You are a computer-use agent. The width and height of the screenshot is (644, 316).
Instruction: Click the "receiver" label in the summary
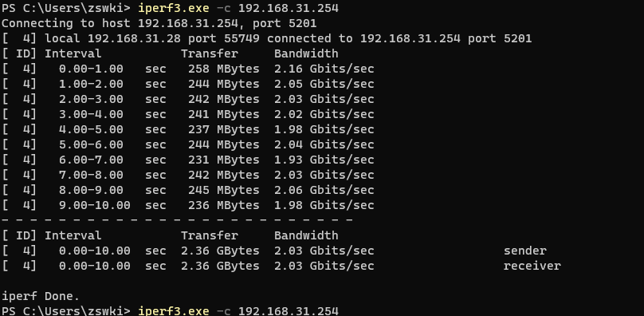pos(532,266)
